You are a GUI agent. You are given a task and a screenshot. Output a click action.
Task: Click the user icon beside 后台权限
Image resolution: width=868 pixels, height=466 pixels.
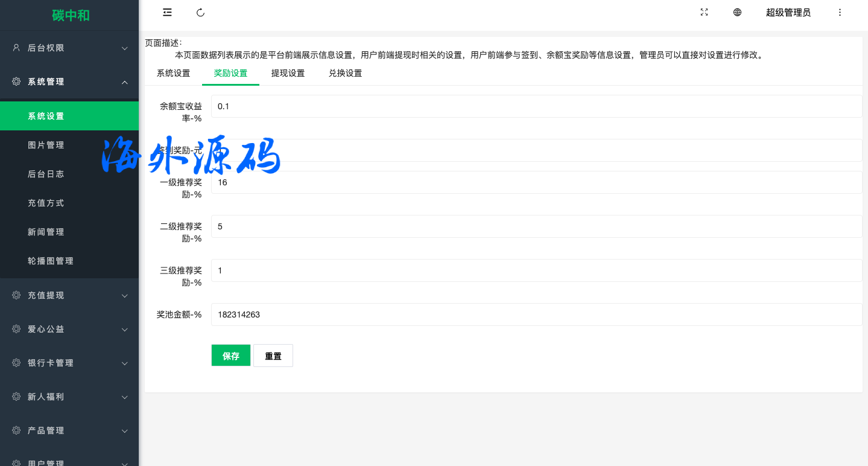[16, 48]
